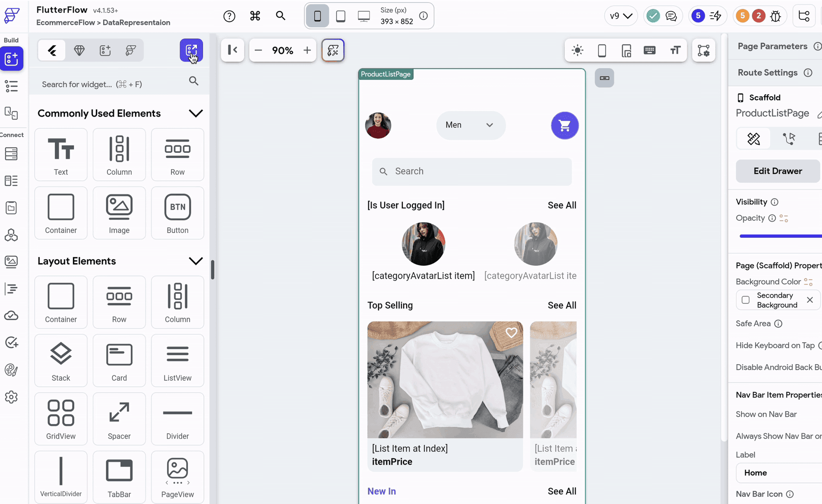The width and height of the screenshot is (822, 504).
Task: Expand the Route Settings section
Action: pyautogui.click(x=767, y=72)
